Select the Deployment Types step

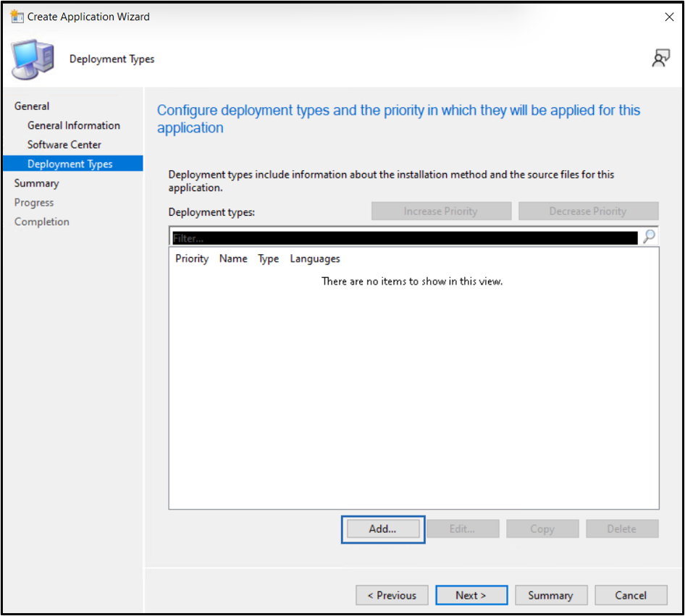[73, 164]
